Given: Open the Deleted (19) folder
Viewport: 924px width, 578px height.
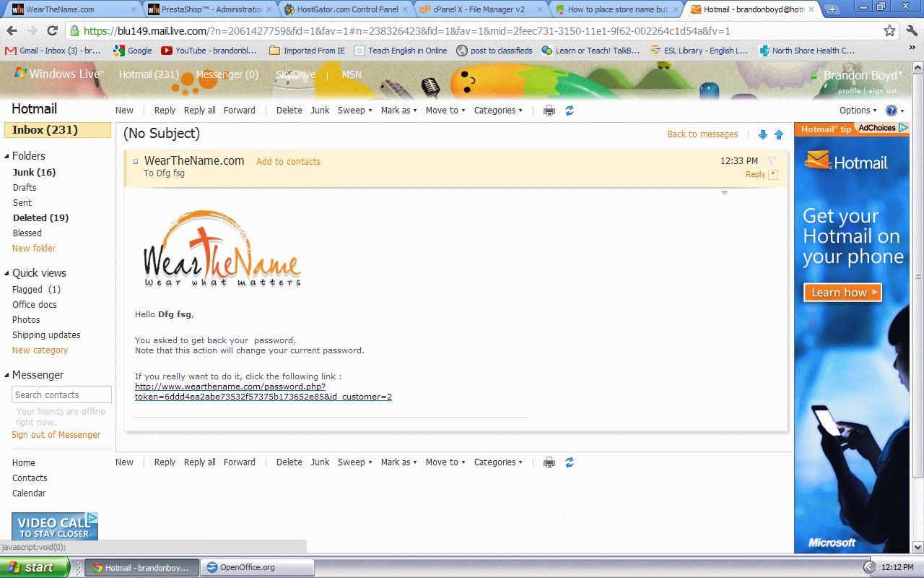Looking at the screenshot, I should pos(40,217).
